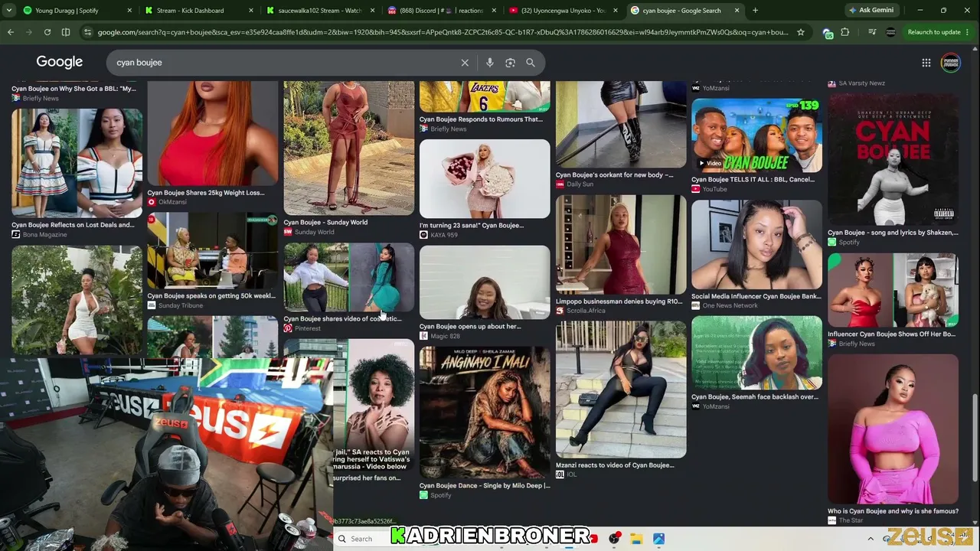Screen dimensions: 980x551
Task: Click the Ask Gemini button
Action: click(871, 11)
